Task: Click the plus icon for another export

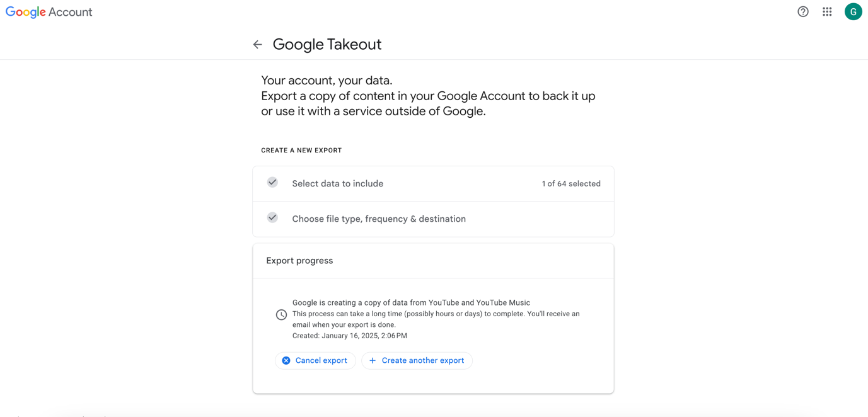Action: click(x=373, y=361)
